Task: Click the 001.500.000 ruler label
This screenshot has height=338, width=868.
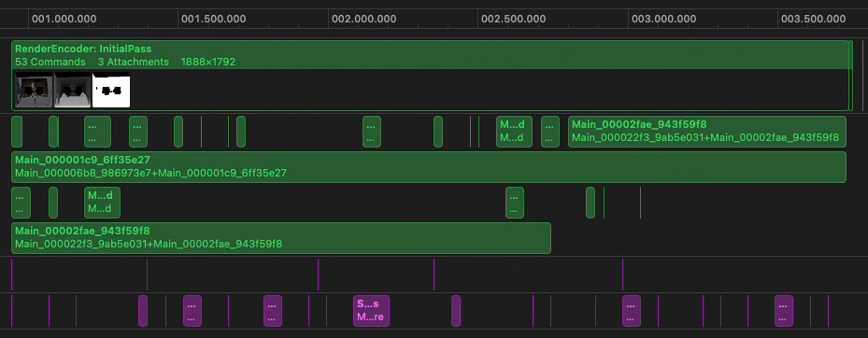Action: tap(214, 19)
